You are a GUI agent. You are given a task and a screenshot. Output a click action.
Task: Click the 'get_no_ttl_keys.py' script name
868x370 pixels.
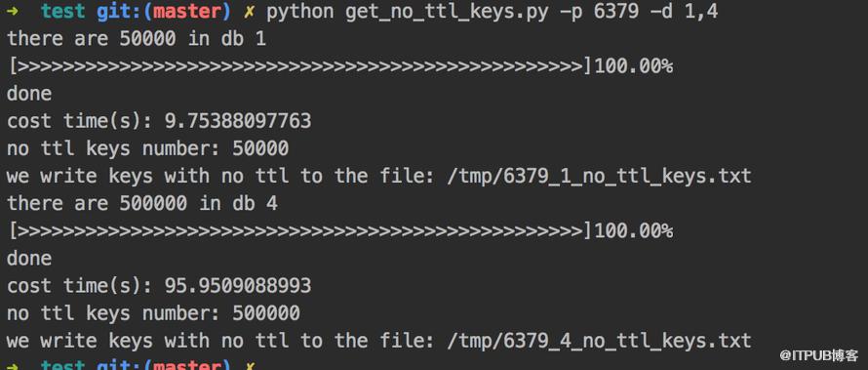(x=448, y=12)
